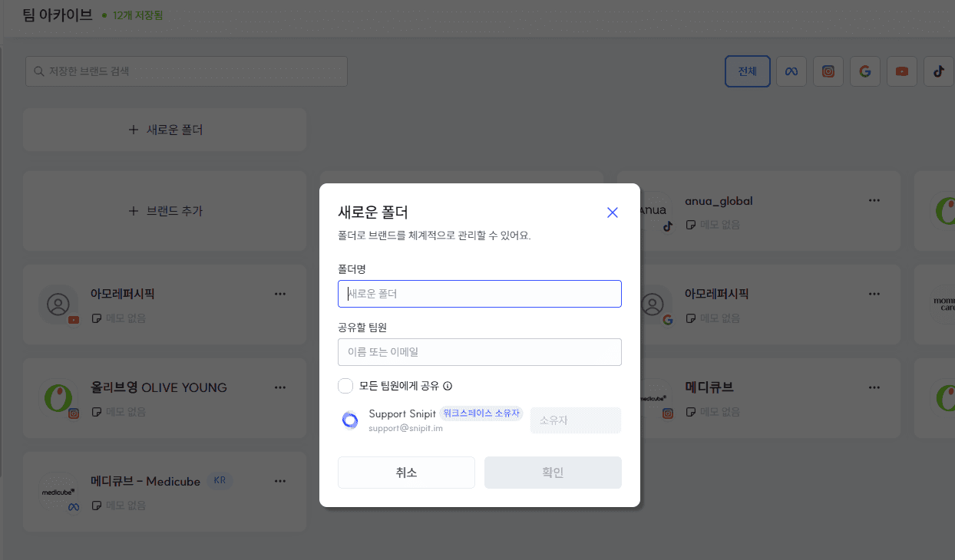This screenshot has width=955, height=560.
Task: Click the 새로운 폴더 button behind dialog
Action: (x=165, y=130)
